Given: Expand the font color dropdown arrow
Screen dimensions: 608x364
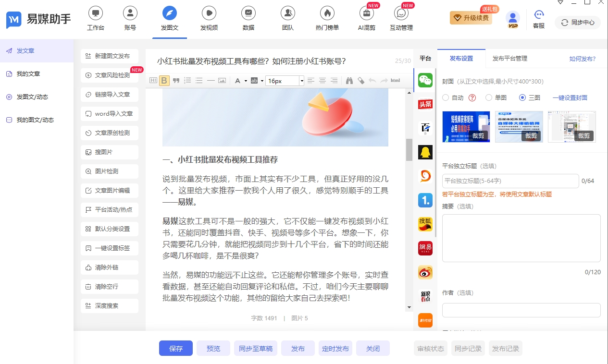Looking at the screenshot, I should pyautogui.click(x=246, y=81).
